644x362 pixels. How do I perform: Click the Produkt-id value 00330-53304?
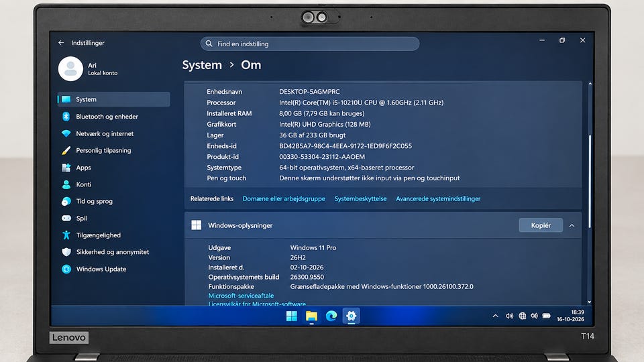321,156
